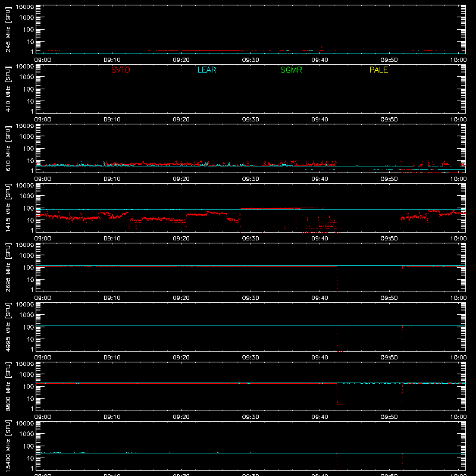The height and width of the screenshot is (476, 476).
Task: Click the 10000 tick on 245 MHz axis
Action: (x=25, y=7)
